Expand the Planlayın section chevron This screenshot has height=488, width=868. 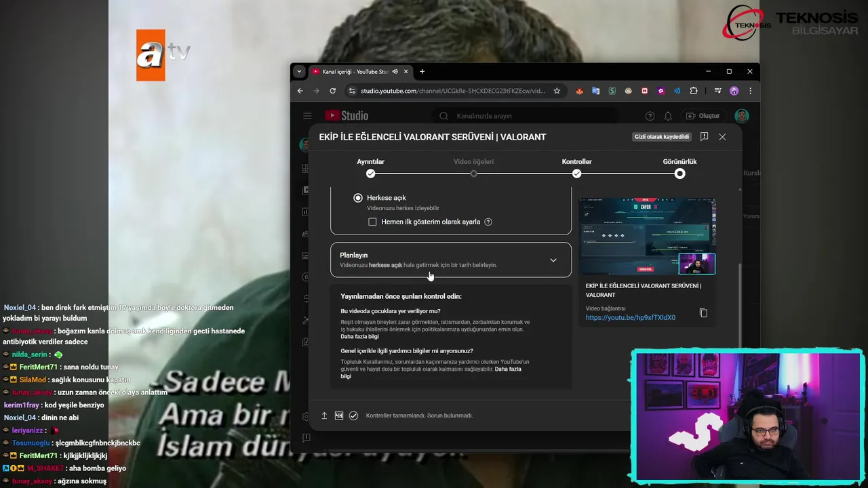(553, 260)
